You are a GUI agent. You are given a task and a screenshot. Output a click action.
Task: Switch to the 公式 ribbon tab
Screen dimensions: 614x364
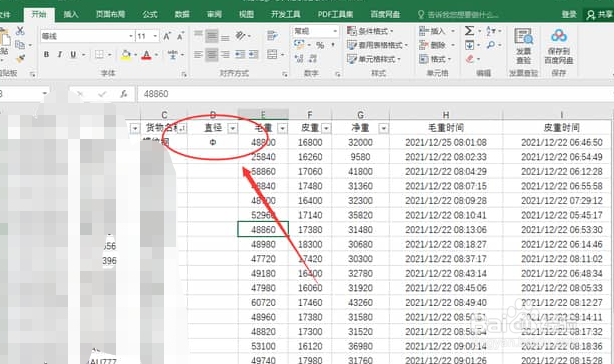150,14
